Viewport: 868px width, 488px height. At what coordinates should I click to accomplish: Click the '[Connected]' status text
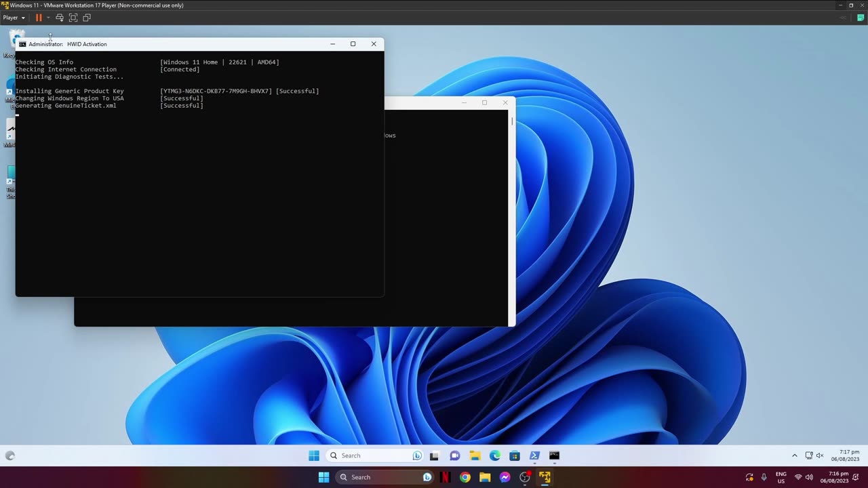click(180, 69)
